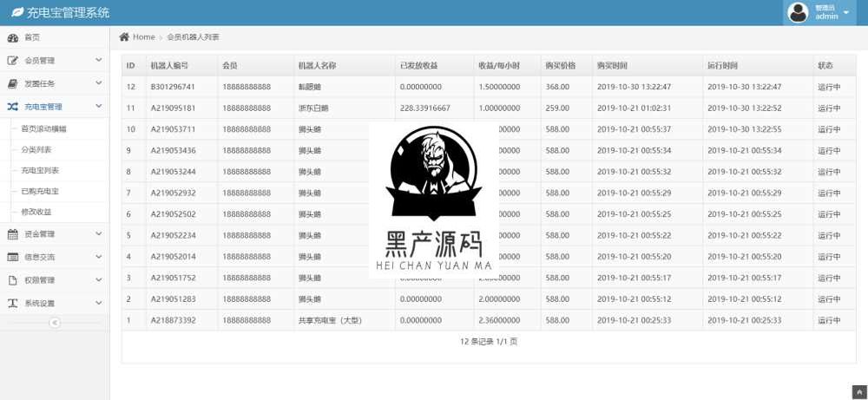Click the keyboard icon beside 信息交流

(x=13, y=257)
